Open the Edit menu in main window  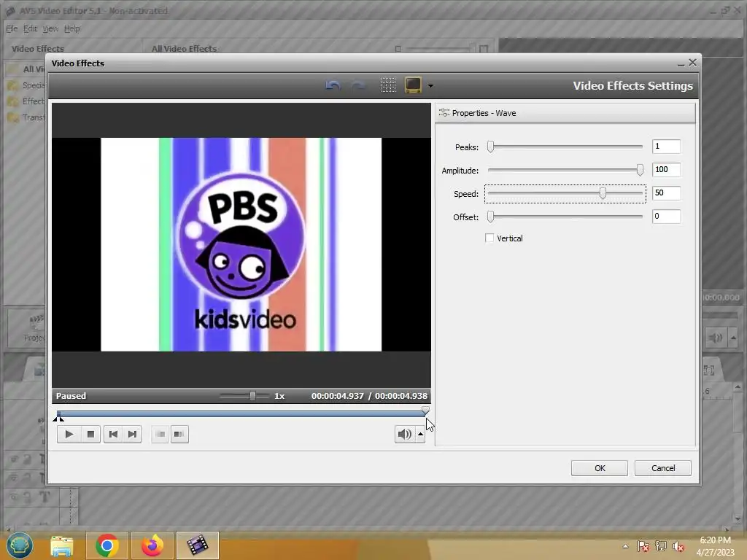coord(30,28)
